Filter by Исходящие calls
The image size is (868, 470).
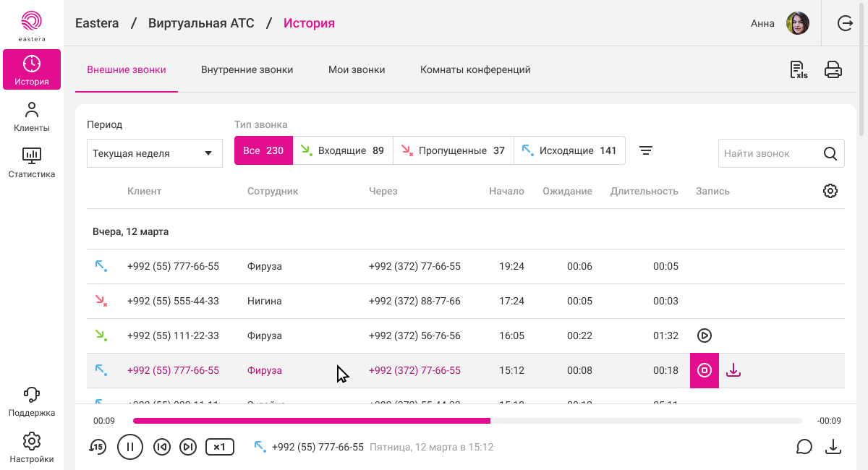(x=569, y=151)
